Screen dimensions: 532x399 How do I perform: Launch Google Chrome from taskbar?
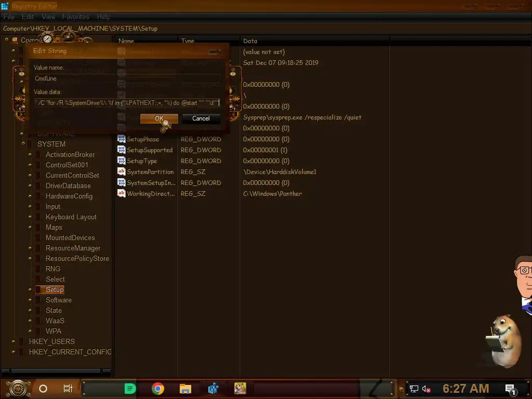[158, 389]
